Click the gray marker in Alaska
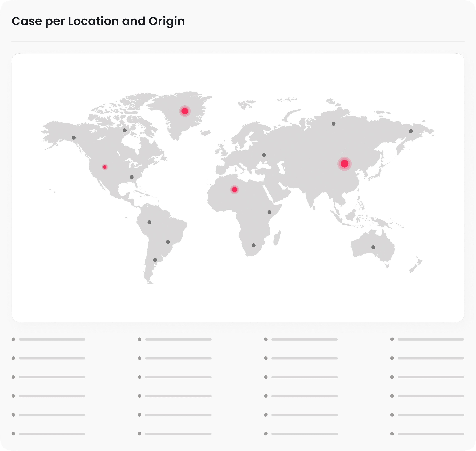The width and height of the screenshot is (476, 451). coord(74,138)
